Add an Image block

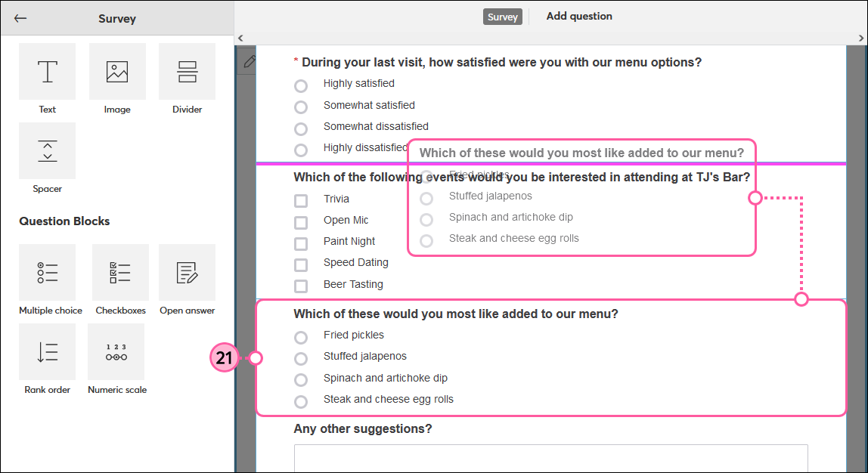coord(117,71)
